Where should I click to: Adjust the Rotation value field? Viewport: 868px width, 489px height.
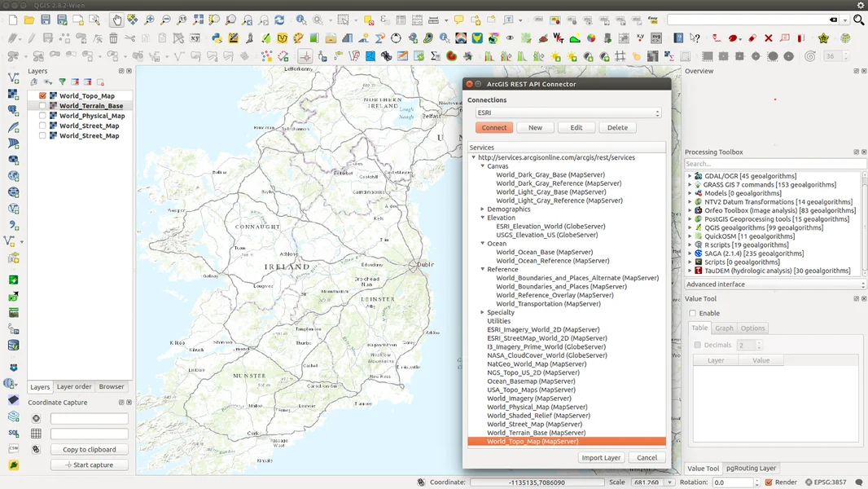[730, 482]
